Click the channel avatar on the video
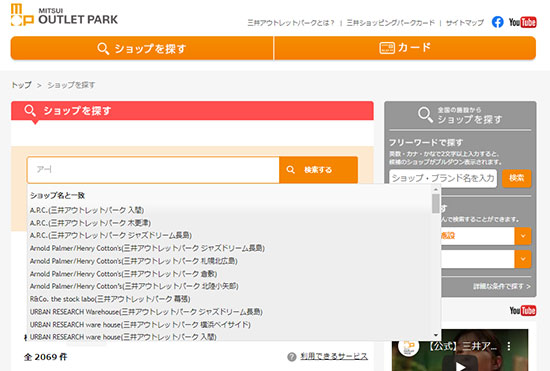The height and width of the screenshot is (371, 550). (409, 346)
